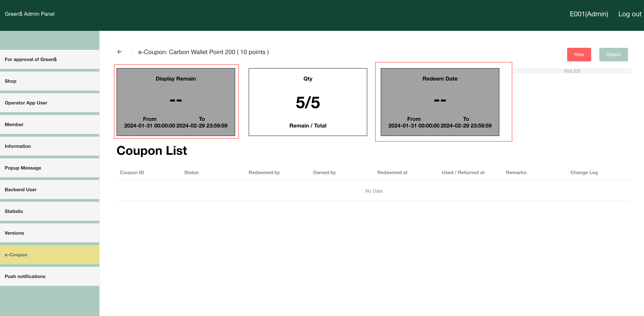The image size is (644, 316).
Task: Click the Display Remain card
Action: 176,102
